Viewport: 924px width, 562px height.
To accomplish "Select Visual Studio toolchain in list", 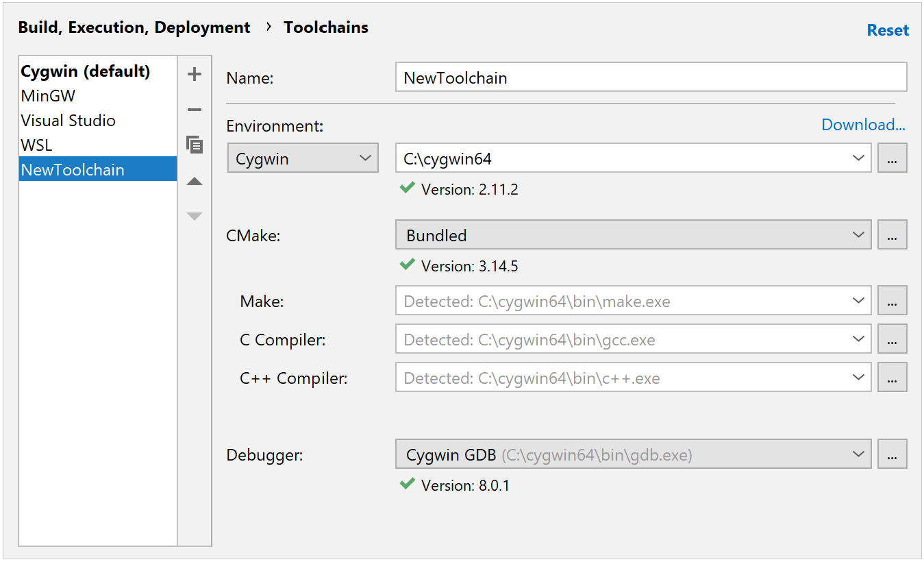I will pyautogui.click(x=98, y=121).
